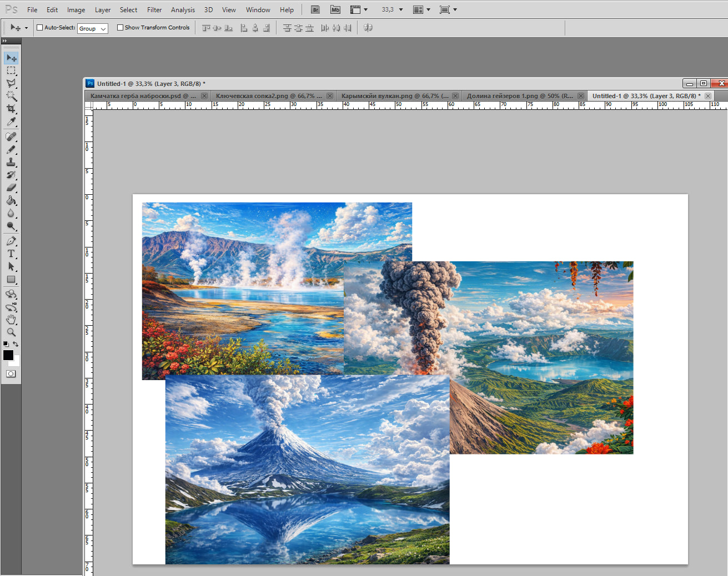
Task: Select the Hand tool
Action: [11, 320]
